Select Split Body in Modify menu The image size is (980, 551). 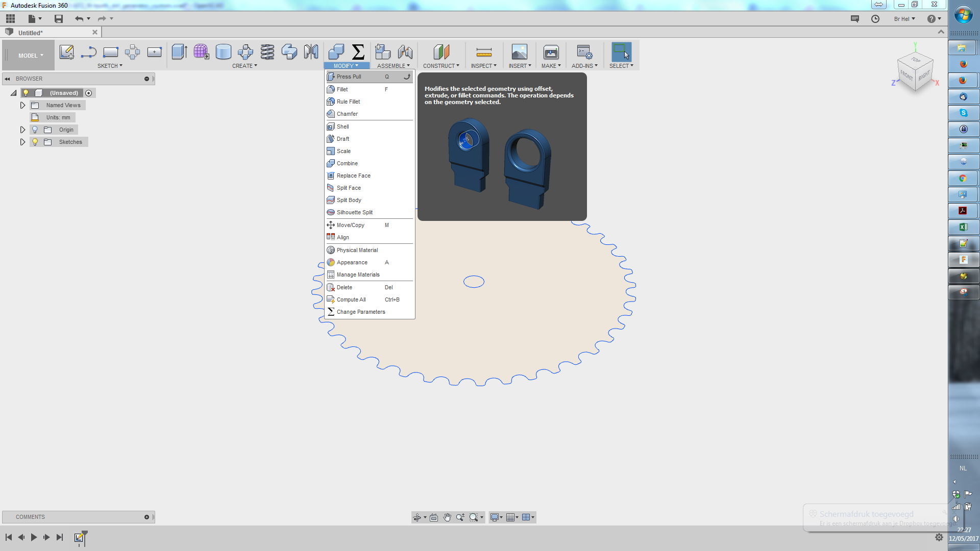click(349, 200)
